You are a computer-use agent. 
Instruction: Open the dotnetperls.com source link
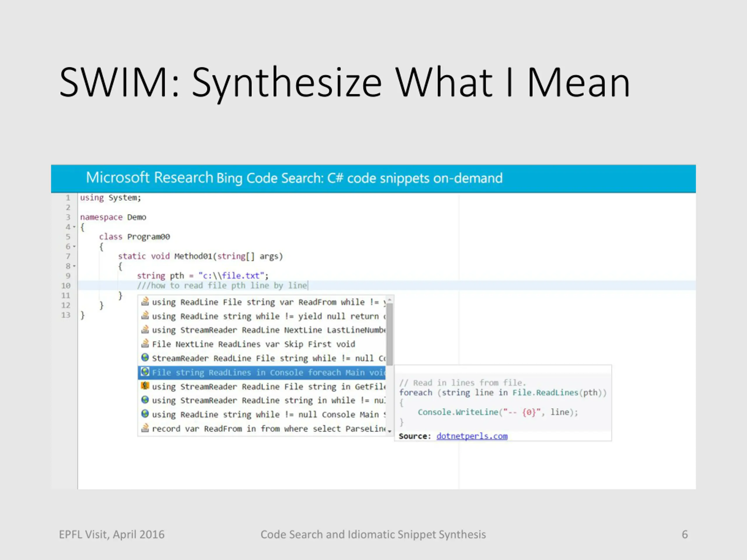pyautogui.click(x=472, y=436)
